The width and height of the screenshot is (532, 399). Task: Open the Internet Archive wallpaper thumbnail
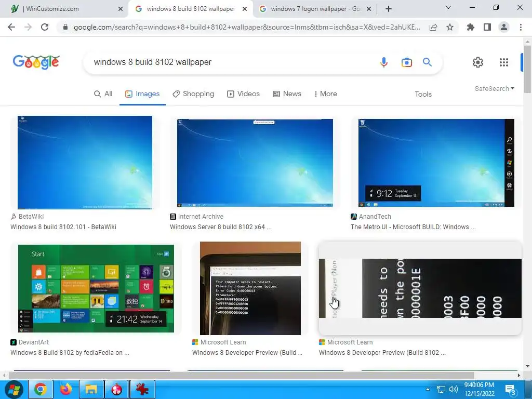click(x=255, y=163)
